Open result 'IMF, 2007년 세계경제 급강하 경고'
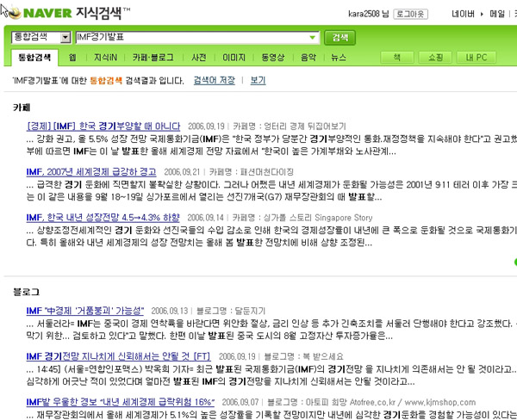 click(91, 172)
